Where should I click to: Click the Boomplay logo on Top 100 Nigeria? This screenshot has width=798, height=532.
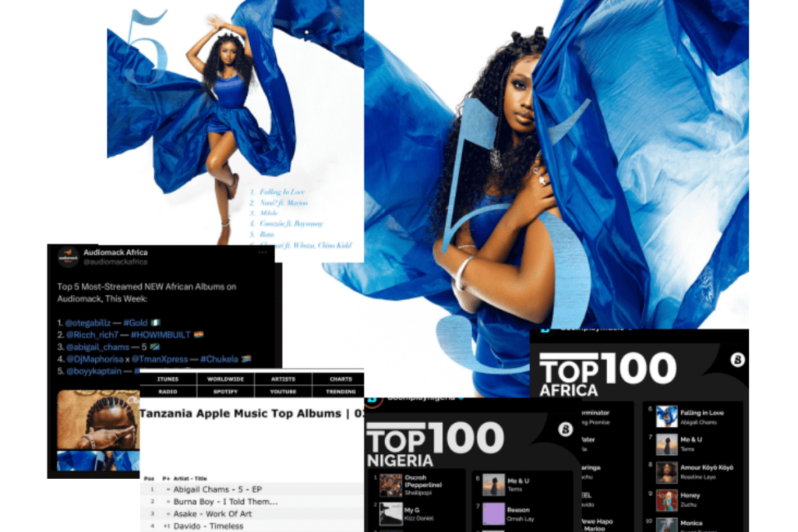coord(566,430)
